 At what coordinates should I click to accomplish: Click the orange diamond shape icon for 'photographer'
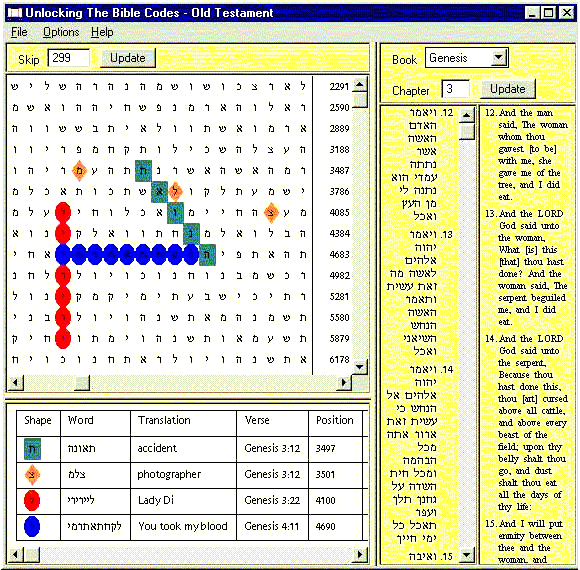[x=32, y=475]
